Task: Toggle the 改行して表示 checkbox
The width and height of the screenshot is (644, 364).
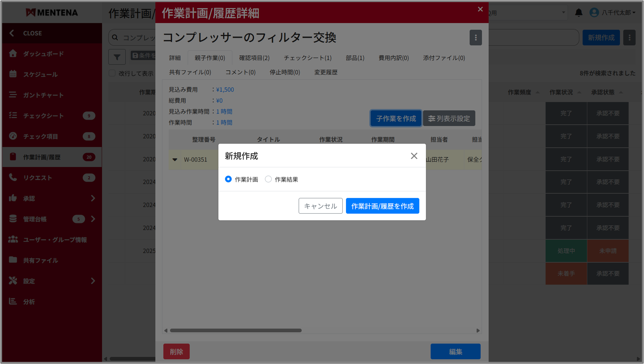Action: (112, 73)
